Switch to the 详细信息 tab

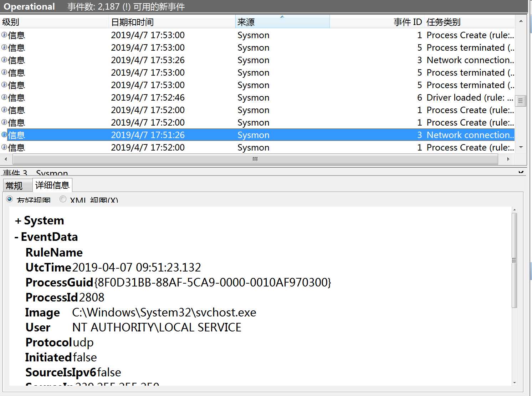pos(52,185)
